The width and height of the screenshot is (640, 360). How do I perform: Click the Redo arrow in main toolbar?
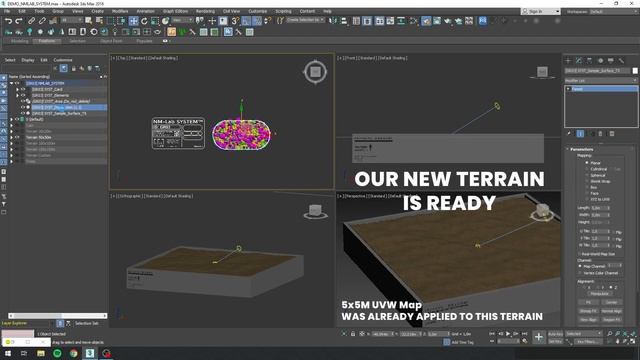[19, 21]
